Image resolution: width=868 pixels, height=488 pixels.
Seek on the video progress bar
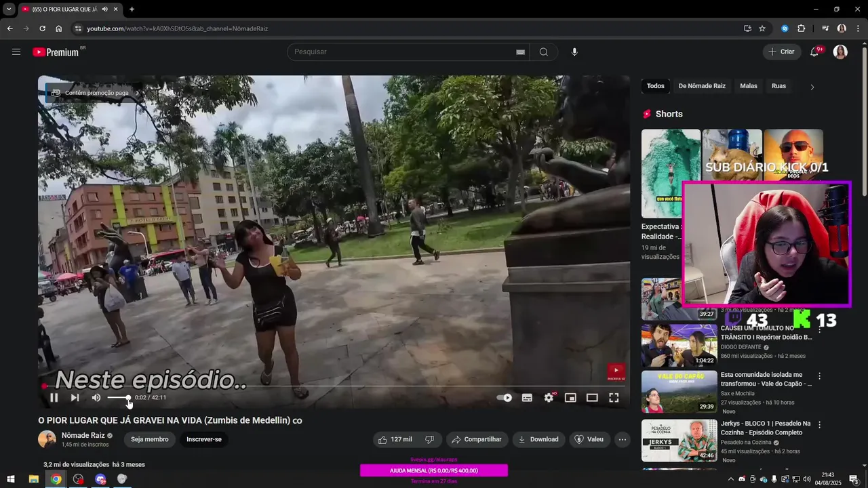(x=334, y=386)
